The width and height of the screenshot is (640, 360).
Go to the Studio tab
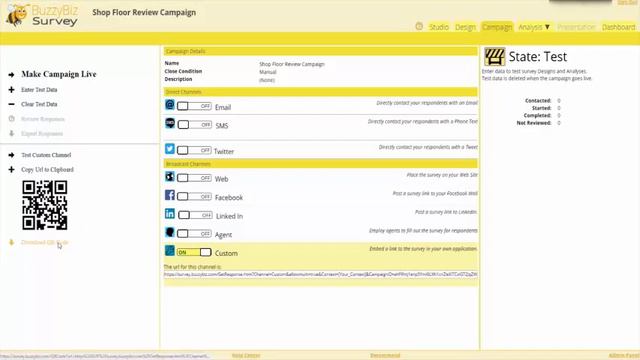[x=439, y=27]
